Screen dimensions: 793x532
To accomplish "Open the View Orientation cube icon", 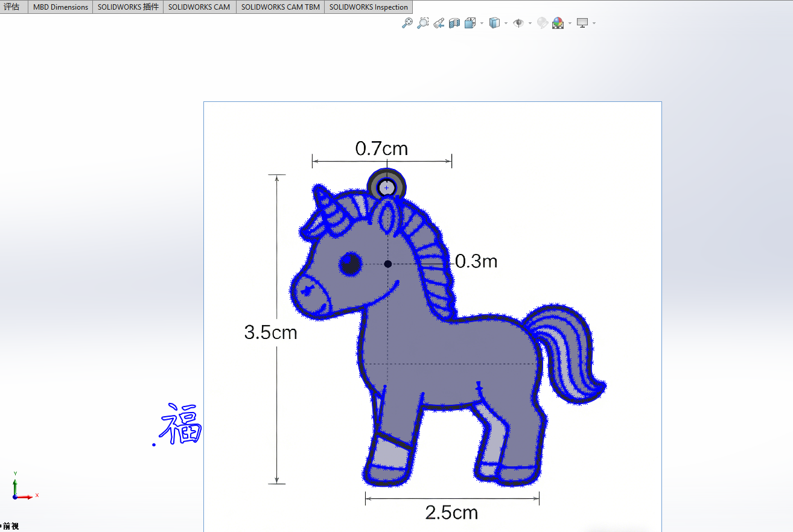I will click(x=471, y=23).
